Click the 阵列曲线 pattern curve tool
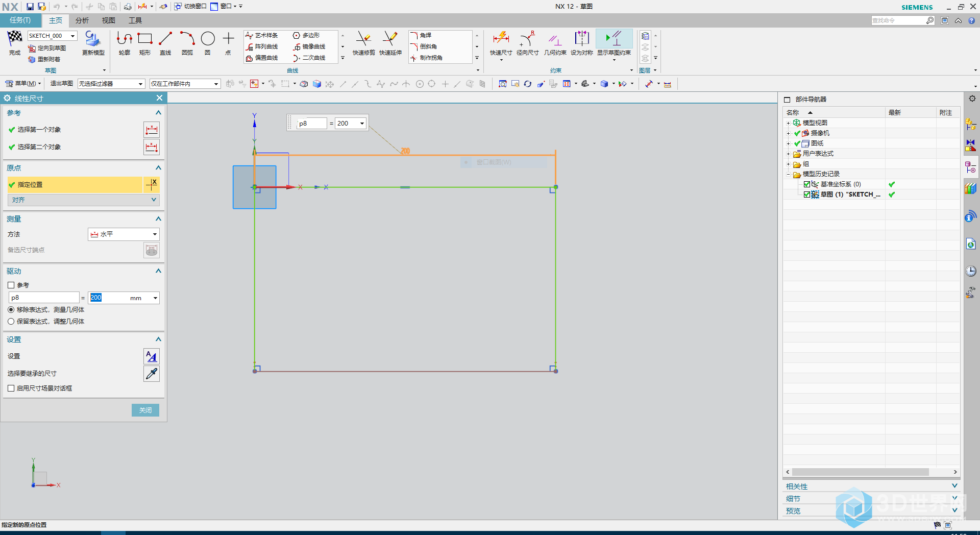 pyautogui.click(x=262, y=46)
